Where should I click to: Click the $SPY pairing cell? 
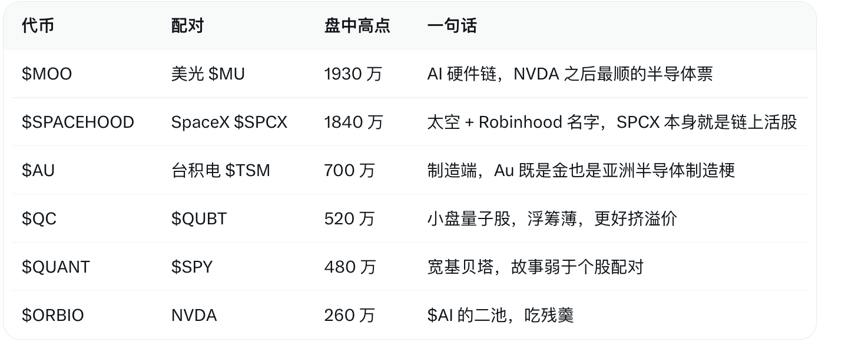[x=192, y=267]
